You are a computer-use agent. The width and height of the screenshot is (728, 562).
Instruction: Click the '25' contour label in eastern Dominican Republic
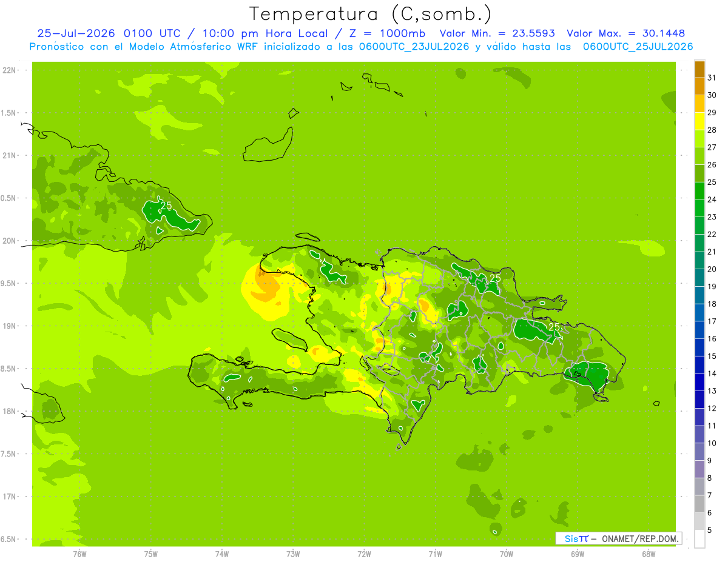[x=554, y=327]
